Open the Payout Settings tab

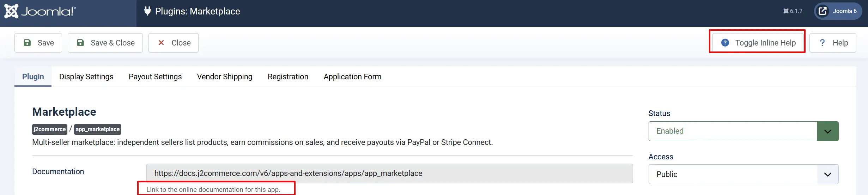click(155, 77)
